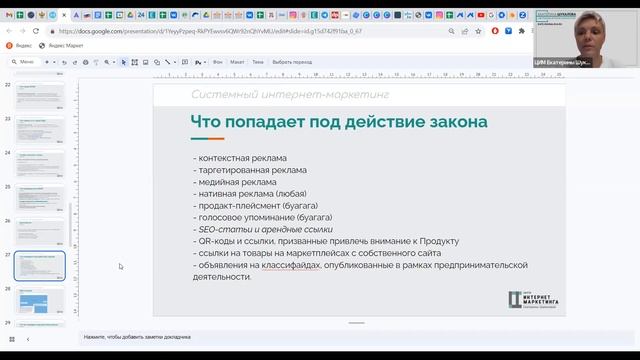640x360 pixels.
Task: Print the presentation
Action: [x=85, y=62]
